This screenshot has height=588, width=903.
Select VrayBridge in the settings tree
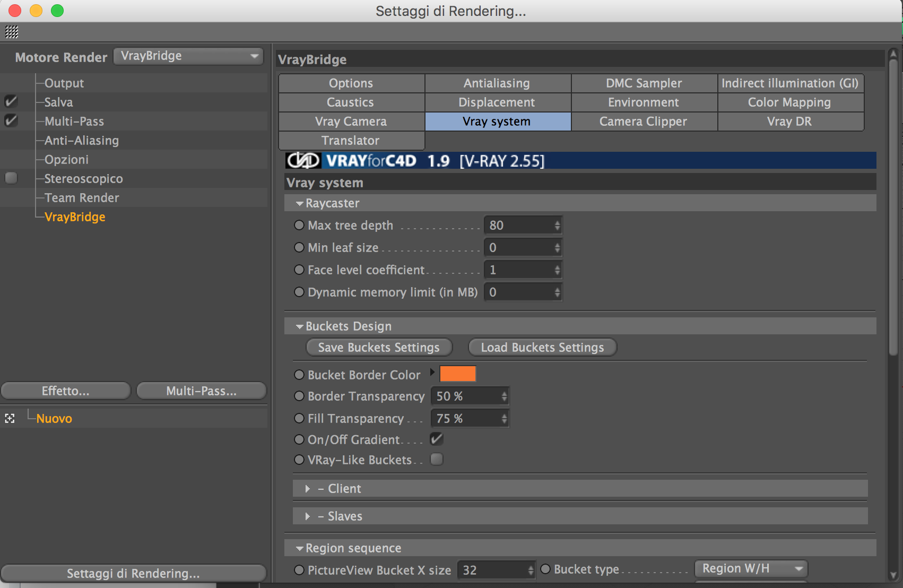75,217
